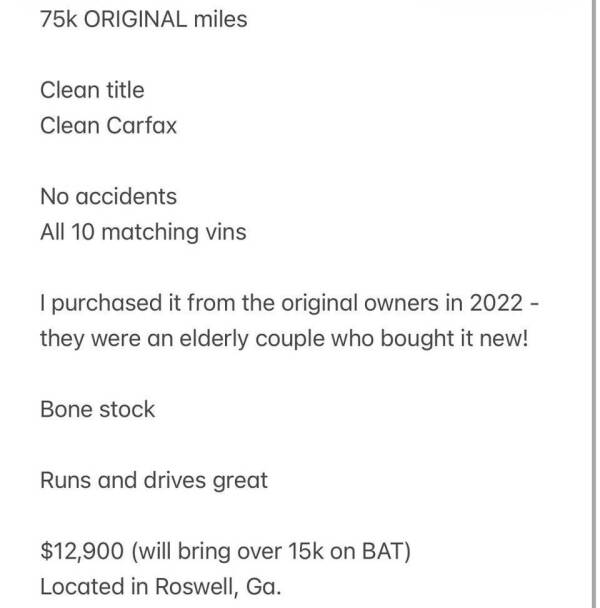
Task: Click the '$12,900' price text
Action: (x=82, y=551)
